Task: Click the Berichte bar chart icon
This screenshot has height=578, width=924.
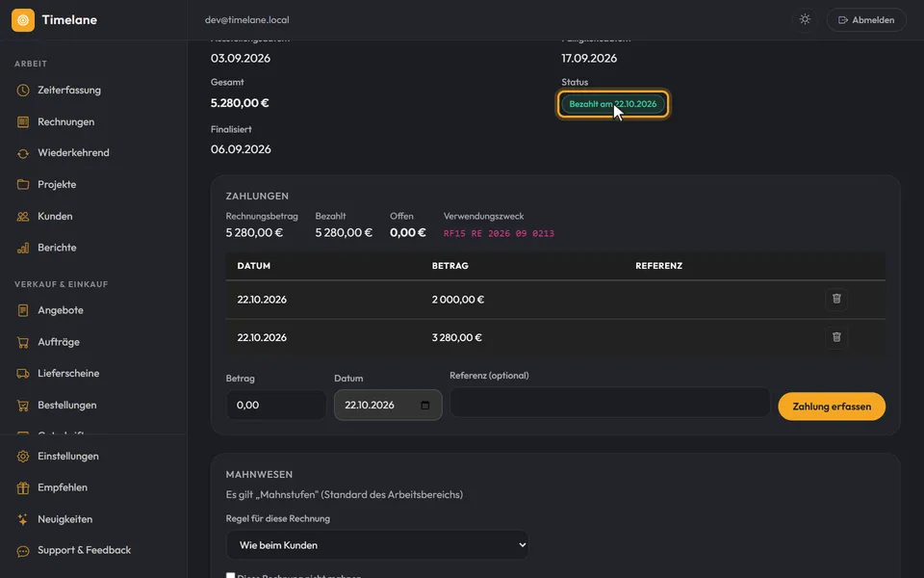Action: coord(23,248)
